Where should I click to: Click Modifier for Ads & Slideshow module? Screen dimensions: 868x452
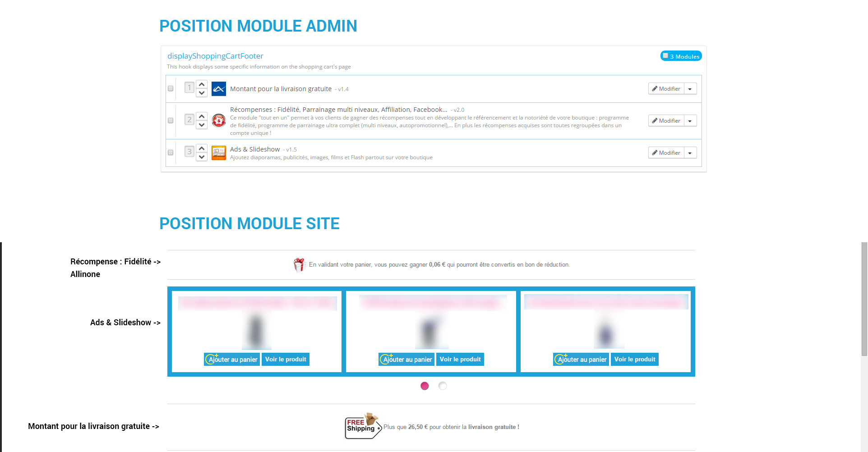tap(666, 153)
